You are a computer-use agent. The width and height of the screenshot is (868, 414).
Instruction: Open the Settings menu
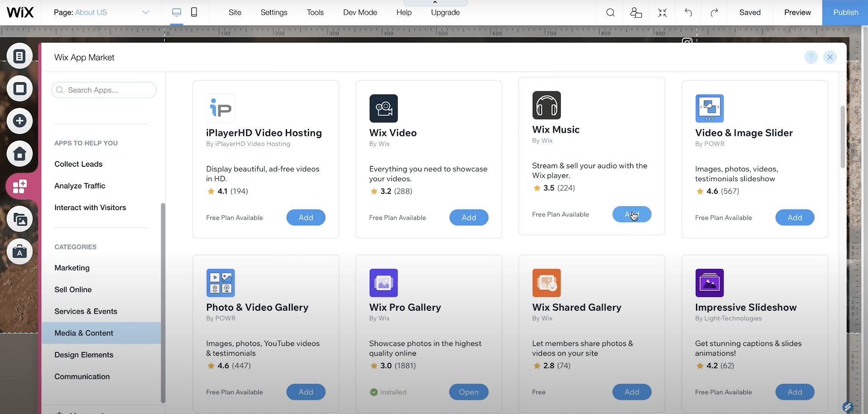click(x=274, y=13)
